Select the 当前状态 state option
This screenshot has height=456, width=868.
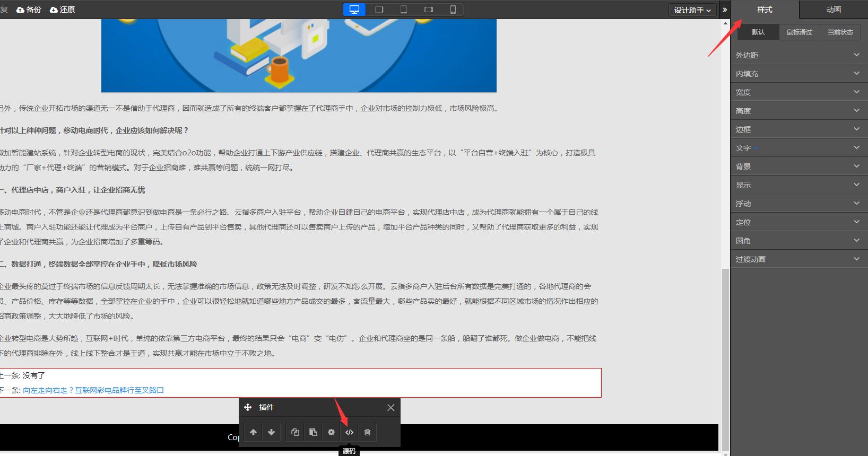[840, 32]
